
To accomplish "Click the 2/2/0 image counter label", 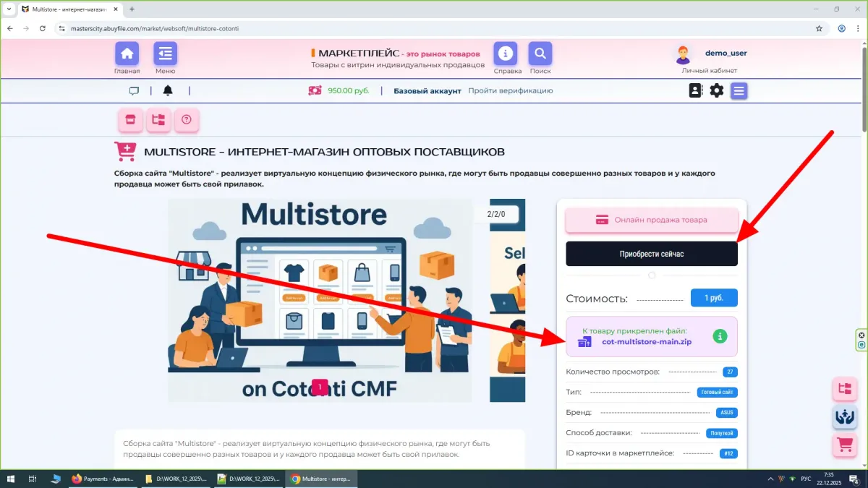I will tap(497, 214).
